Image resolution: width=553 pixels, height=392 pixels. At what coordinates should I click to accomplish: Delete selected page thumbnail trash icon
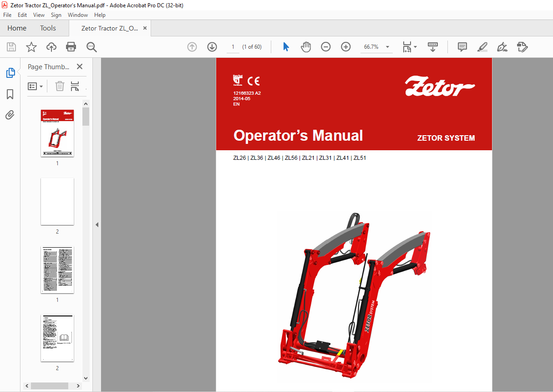click(60, 86)
